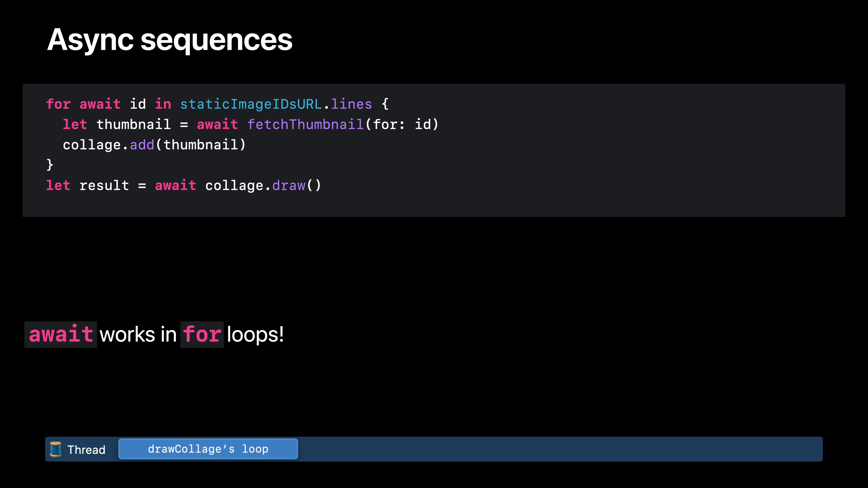The width and height of the screenshot is (868, 488).
Task: Click the drawCollage's loop block
Action: point(208,449)
